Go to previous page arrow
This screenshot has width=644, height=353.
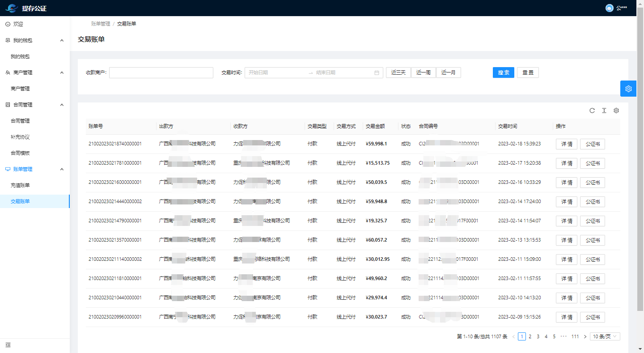click(513, 336)
